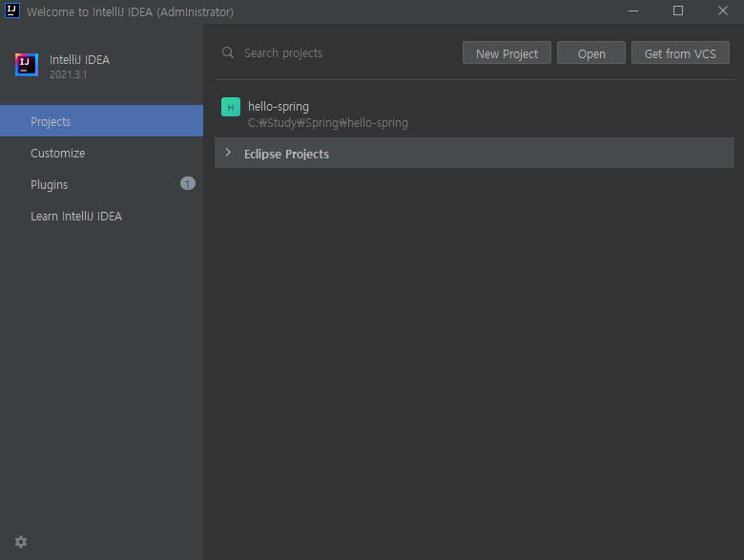Click the IntelliJ IDEA product name text

(80, 60)
